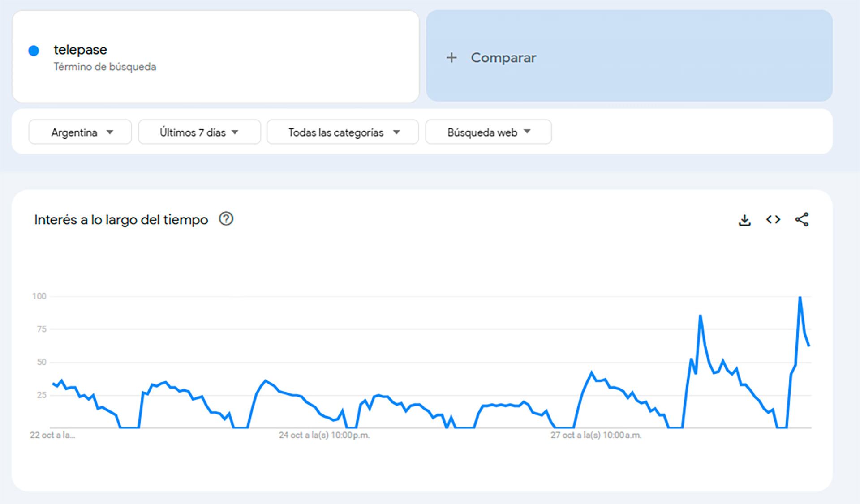This screenshot has height=504, width=860.
Task: Open the Argentina region selector
Action: [x=80, y=132]
